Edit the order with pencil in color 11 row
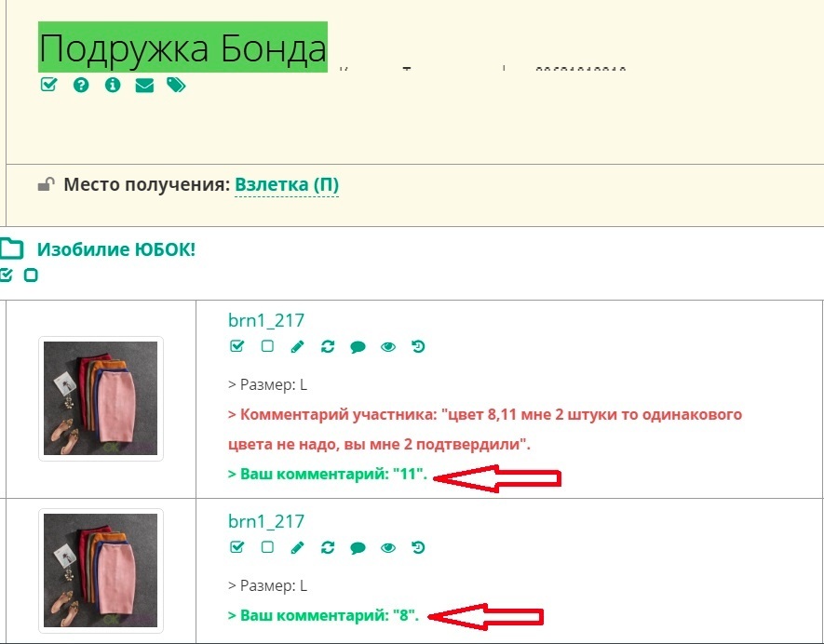The height and width of the screenshot is (644, 824). click(297, 347)
